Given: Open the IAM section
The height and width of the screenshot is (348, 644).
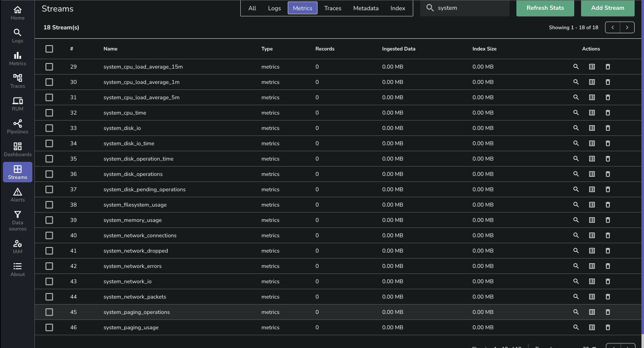Looking at the screenshot, I should [x=17, y=246].
